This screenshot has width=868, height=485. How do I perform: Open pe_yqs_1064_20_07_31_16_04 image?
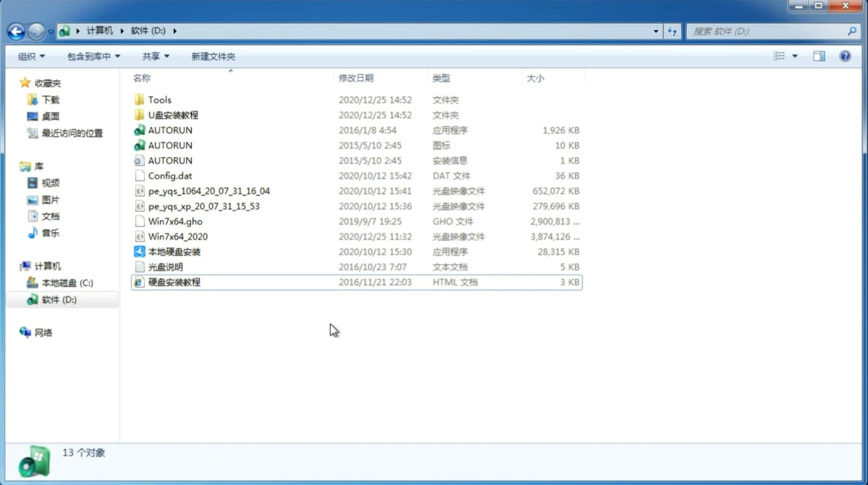(209, 191)
